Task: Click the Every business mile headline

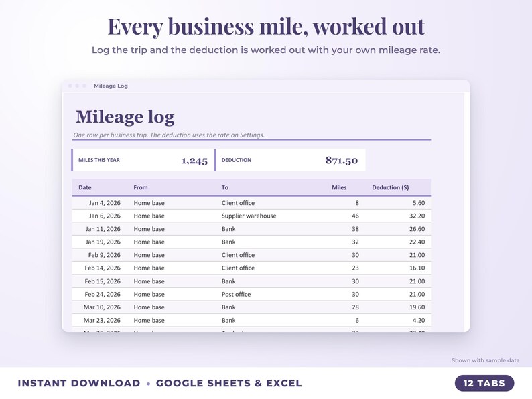Action: point(266,26)
